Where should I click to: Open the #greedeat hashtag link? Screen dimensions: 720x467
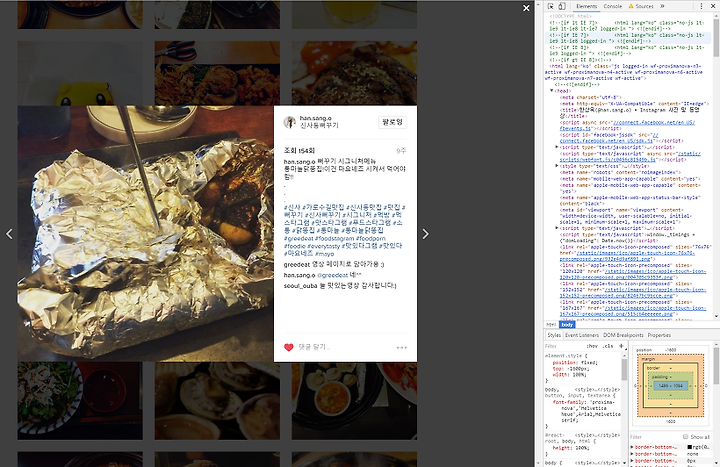(x=298, y=239)
